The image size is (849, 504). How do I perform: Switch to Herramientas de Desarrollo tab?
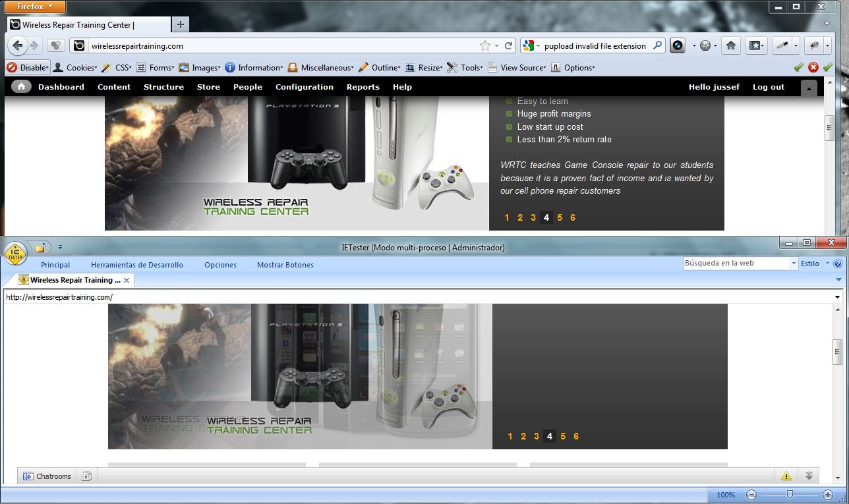137,265
